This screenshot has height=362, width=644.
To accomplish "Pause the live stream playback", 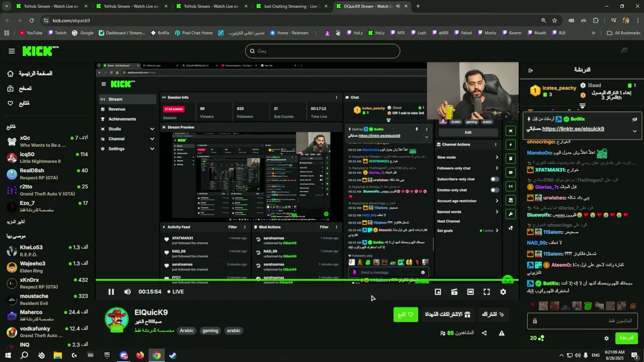I will pos(111,292).
